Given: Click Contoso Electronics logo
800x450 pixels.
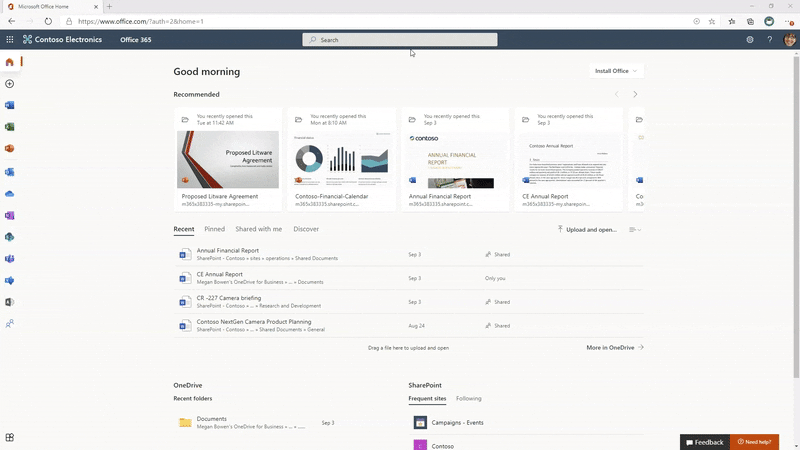Looking at the screenshot, I should (62, 39).
